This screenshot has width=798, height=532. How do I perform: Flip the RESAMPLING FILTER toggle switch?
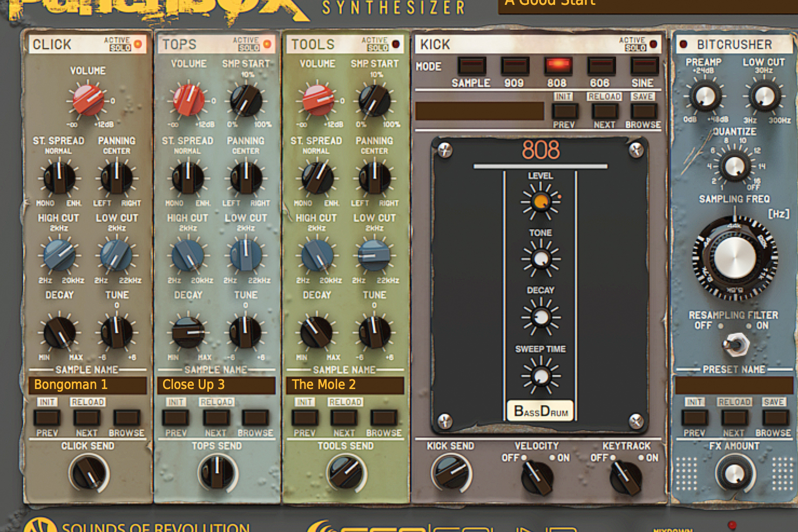coord(735,344)
